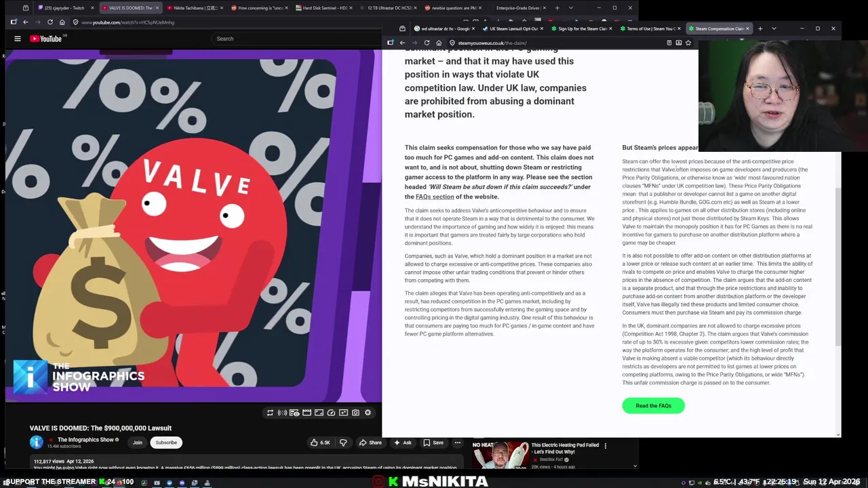
Task: Open The Infographics Show channel name
Action: pos(85,440)
